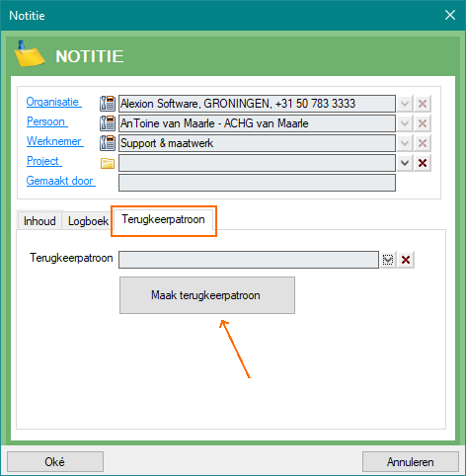Expand the Organisatie dropdown arrow
Image resolution: width=466 pixels, height=476 pixels.
(x=405, y=104)
